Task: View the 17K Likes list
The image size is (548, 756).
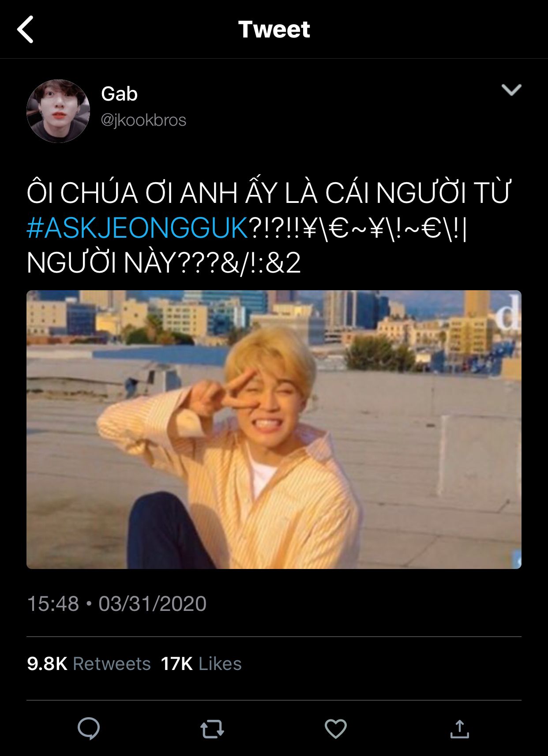Action: [201, 663]
